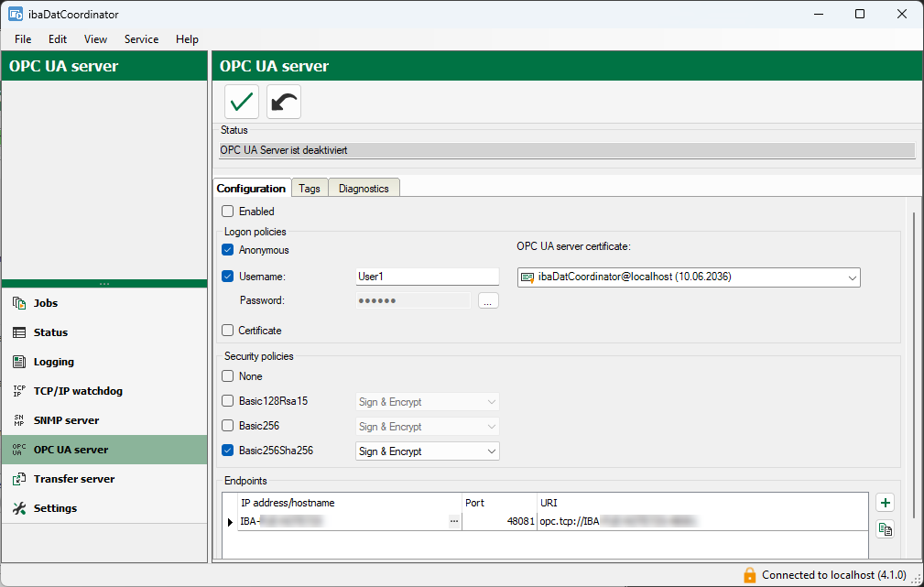Click the Username field containing User1
The image size is (924, 587).
pyautogui.click(x=428, y=277)
